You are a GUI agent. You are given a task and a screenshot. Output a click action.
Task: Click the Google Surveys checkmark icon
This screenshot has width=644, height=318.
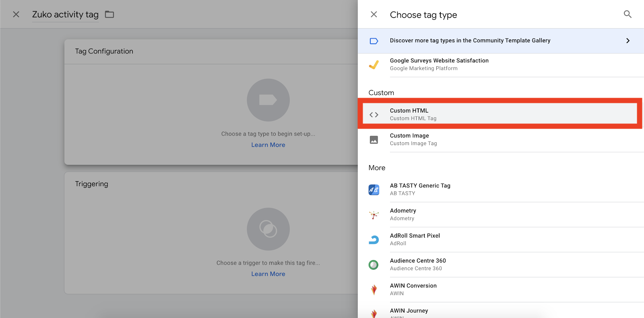point(374,65)
